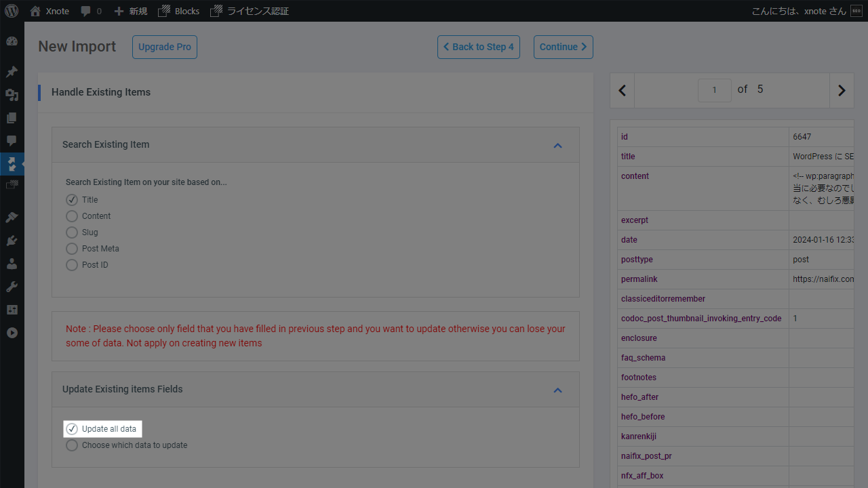Screen dimensions: 868x488
Task: Click the Continue button
Action: pyautogui.click(x=564, y=47)
